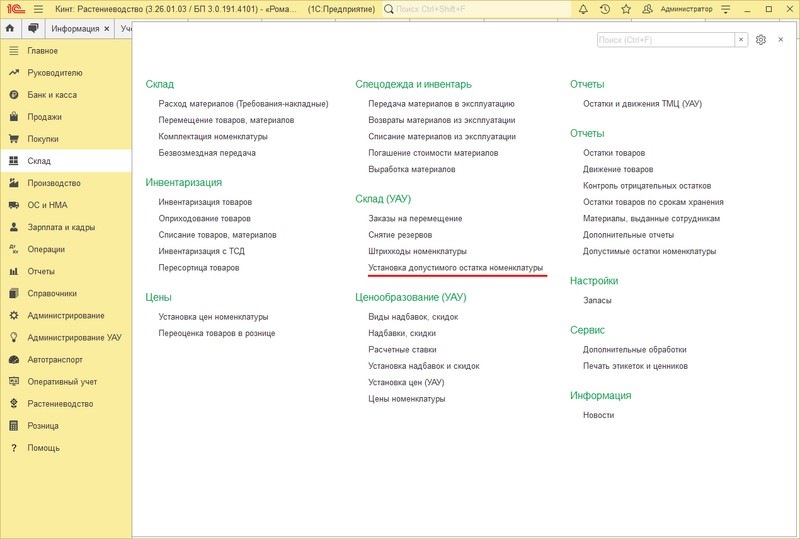Open the Руководителю section
800x539 pixels.
click(66, 73)
